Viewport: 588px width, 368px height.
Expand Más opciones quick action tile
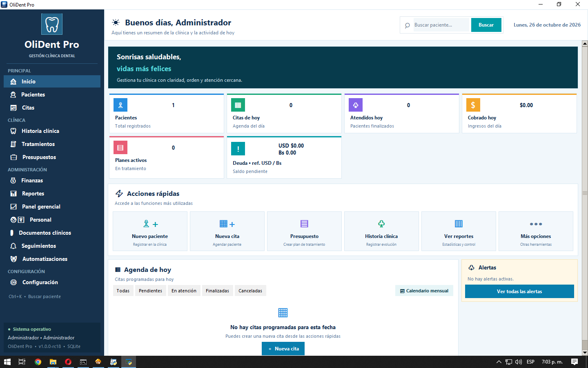(x=536, y=231)
